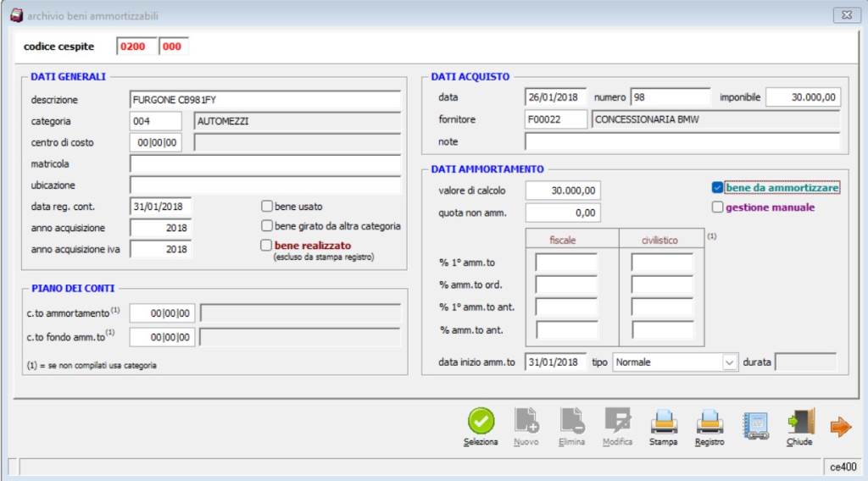Click the quota non amm. field
This screenshot has height=481, width=868.
tap(563, 213)
